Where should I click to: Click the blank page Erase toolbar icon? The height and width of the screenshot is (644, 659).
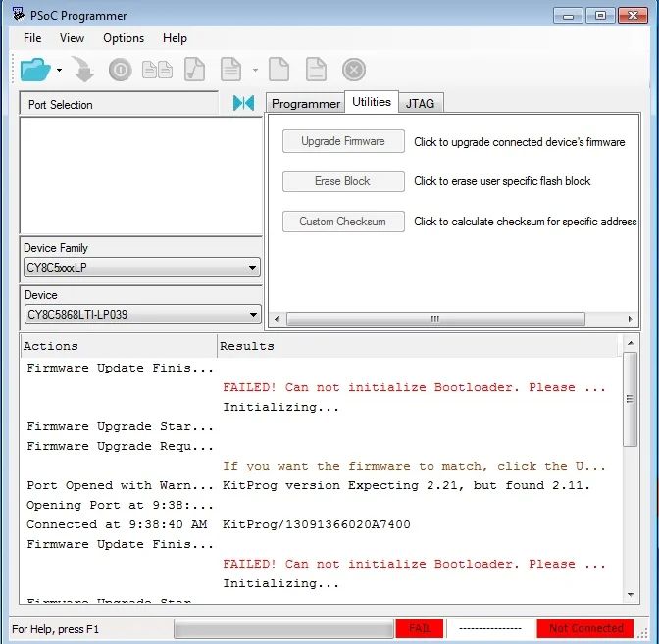point(279,70)
